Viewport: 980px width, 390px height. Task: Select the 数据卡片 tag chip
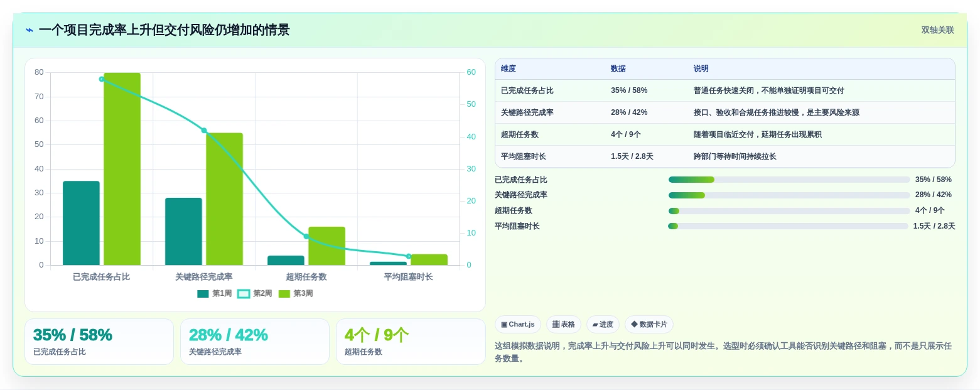(x=649, y=324)
